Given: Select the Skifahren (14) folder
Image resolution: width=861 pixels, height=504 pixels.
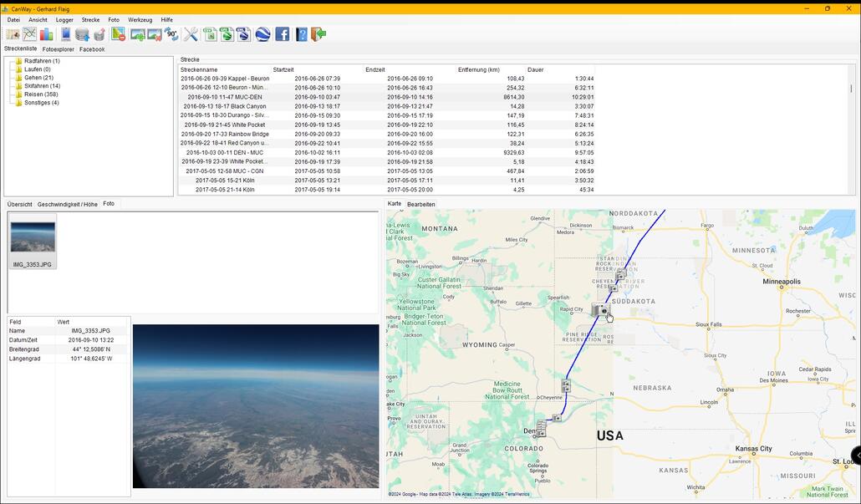Looking at the screenshot, I should point(42,86).
